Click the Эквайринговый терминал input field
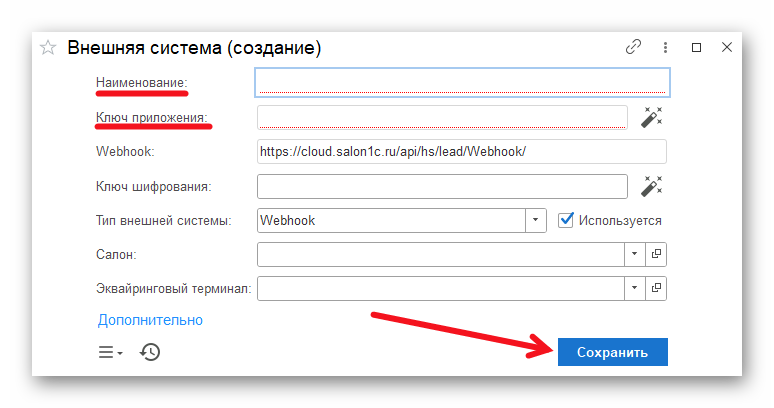774x408 pixels. (441, 288)
